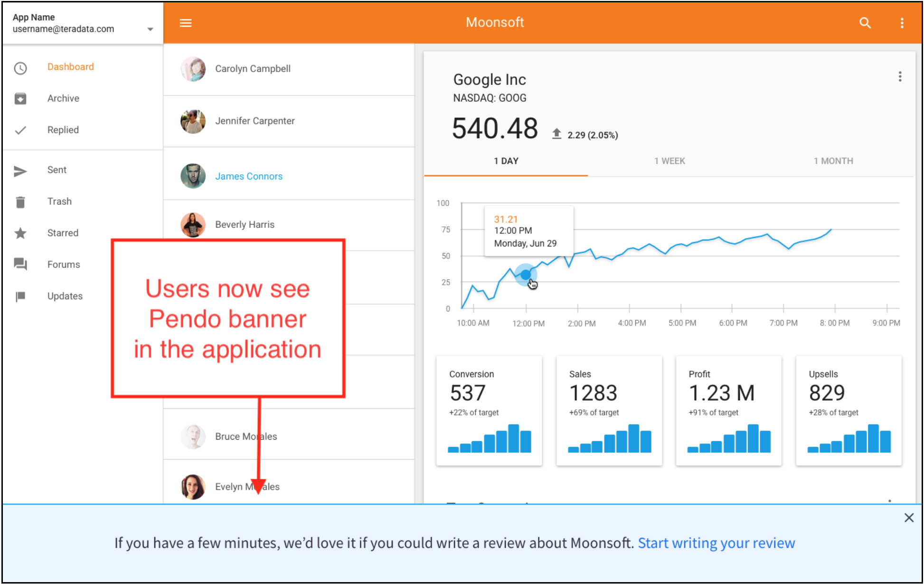The width and height of the screenshot is (924, 584).
Task: Click Start writing your review link
Action: (x=716, y=543)
